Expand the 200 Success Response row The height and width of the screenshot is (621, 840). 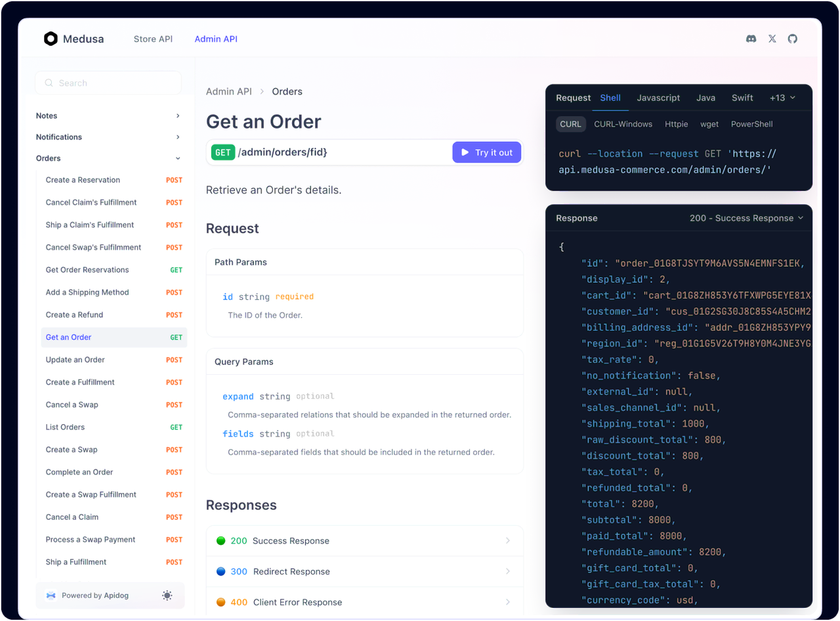click(x=365, y=541)
